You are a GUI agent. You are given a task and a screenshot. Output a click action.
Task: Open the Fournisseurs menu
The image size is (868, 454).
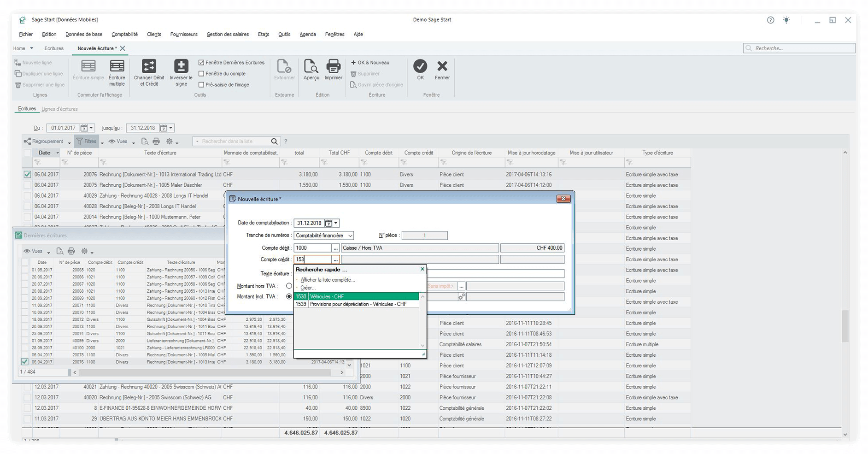(x=184, y=34)
